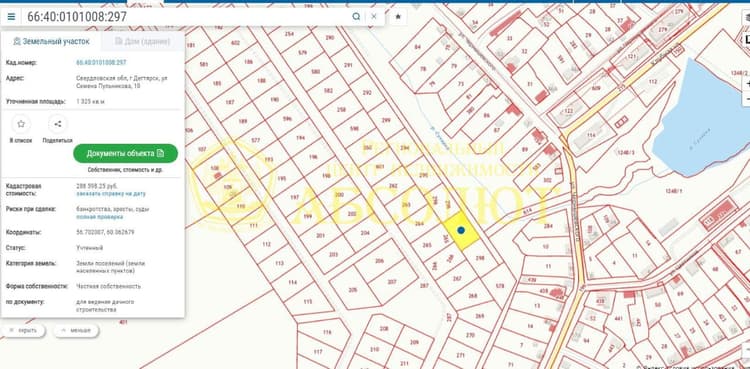
Task: Focus the cadastral number search field
Action: tap(187, 17)
